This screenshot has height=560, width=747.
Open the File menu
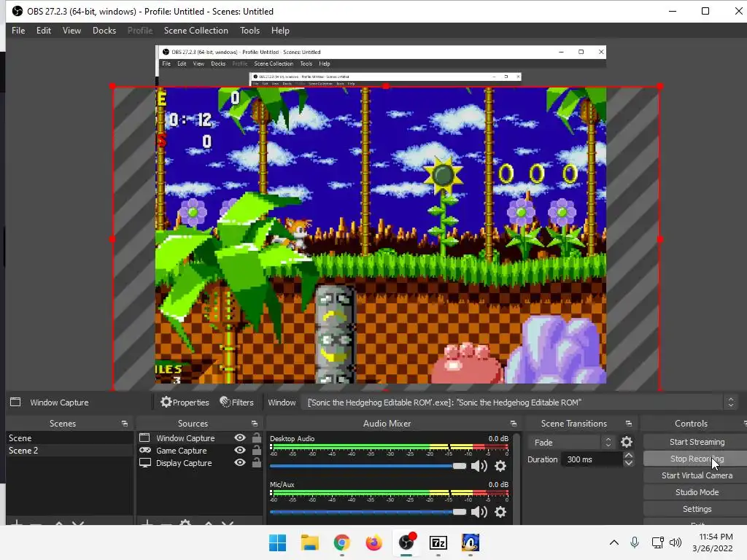pyautogui.click(x=18, y=31)
